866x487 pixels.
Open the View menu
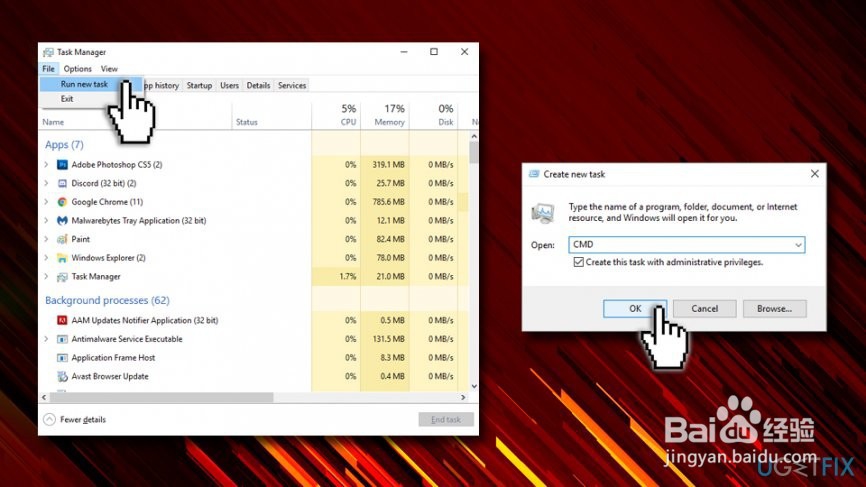(x=109, y=68)
